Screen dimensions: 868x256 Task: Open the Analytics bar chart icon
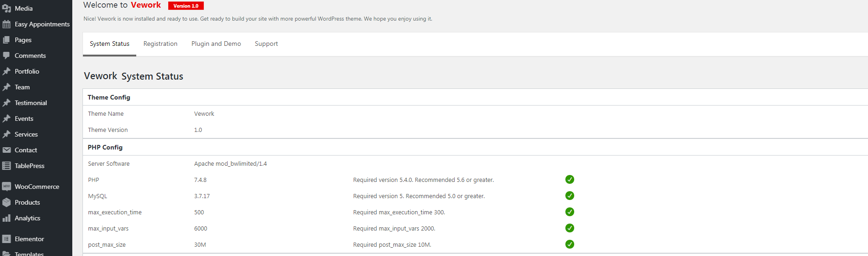coord(6,218)
